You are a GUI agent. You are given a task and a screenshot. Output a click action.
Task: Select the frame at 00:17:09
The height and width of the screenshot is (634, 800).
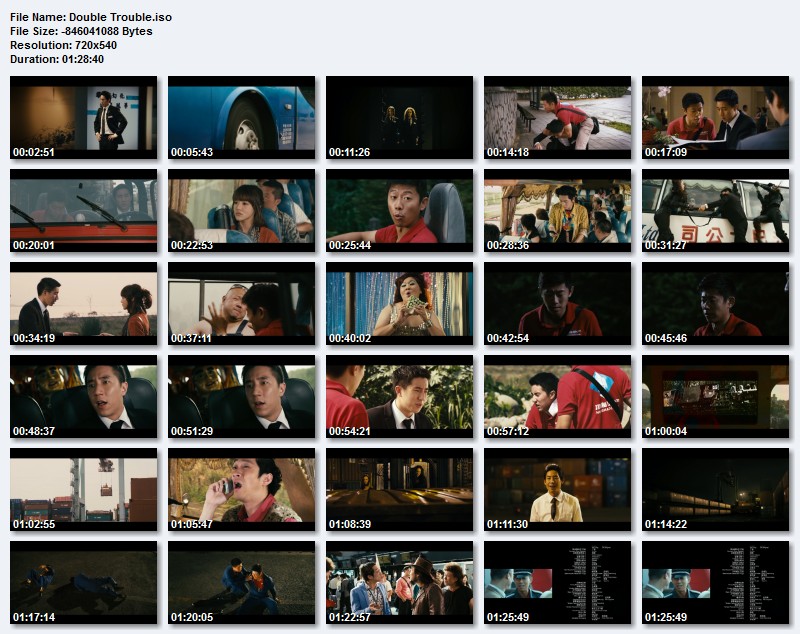[x=715, y=118]
